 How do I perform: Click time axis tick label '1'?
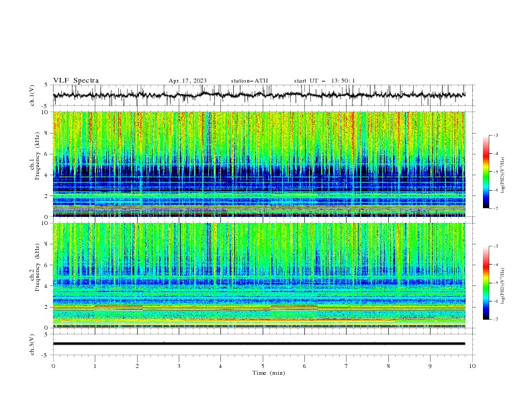point(95,366)
